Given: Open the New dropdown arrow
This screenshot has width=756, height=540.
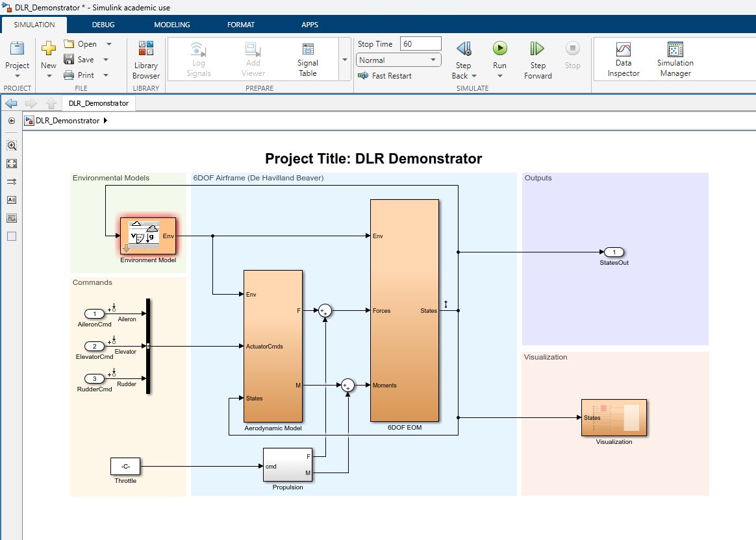Looking at the screenshot, I should click(49, 76).
